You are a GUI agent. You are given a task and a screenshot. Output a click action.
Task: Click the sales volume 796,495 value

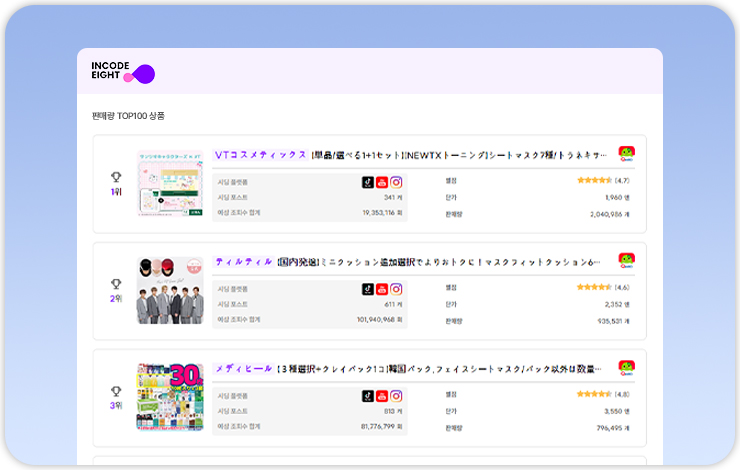point(613,428)
